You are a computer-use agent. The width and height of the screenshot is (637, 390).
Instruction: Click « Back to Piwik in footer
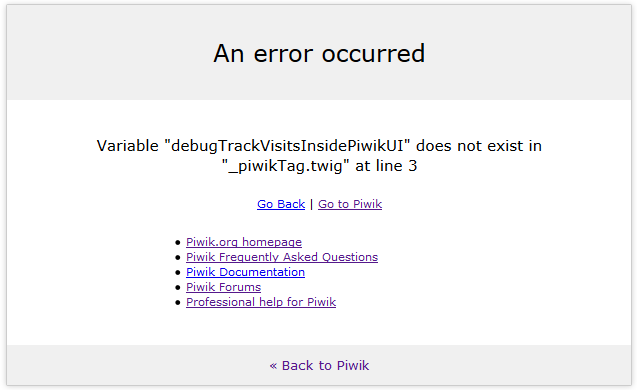319,366
